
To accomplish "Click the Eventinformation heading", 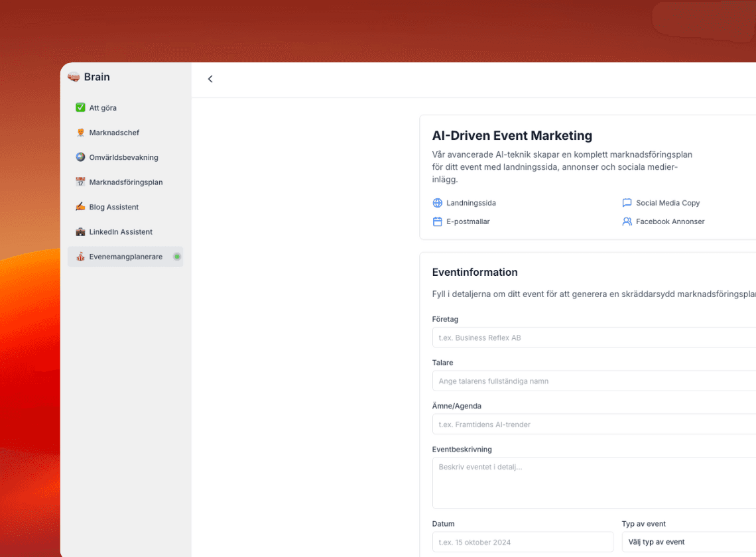I will tap(475, 272).
